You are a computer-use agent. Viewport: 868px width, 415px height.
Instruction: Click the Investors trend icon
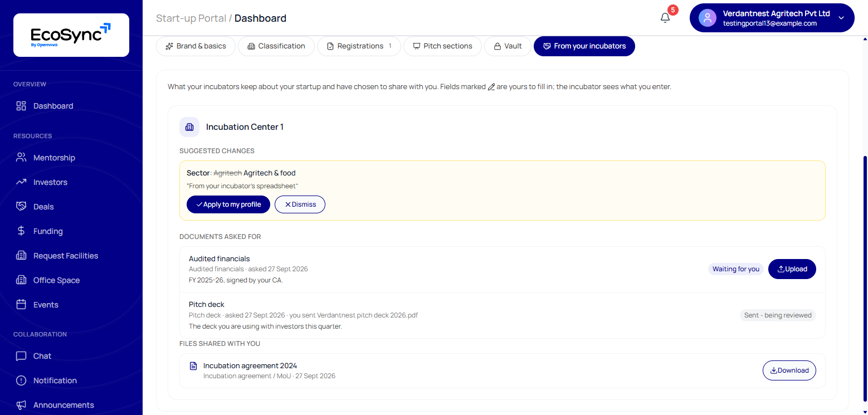tap(21, 182)
